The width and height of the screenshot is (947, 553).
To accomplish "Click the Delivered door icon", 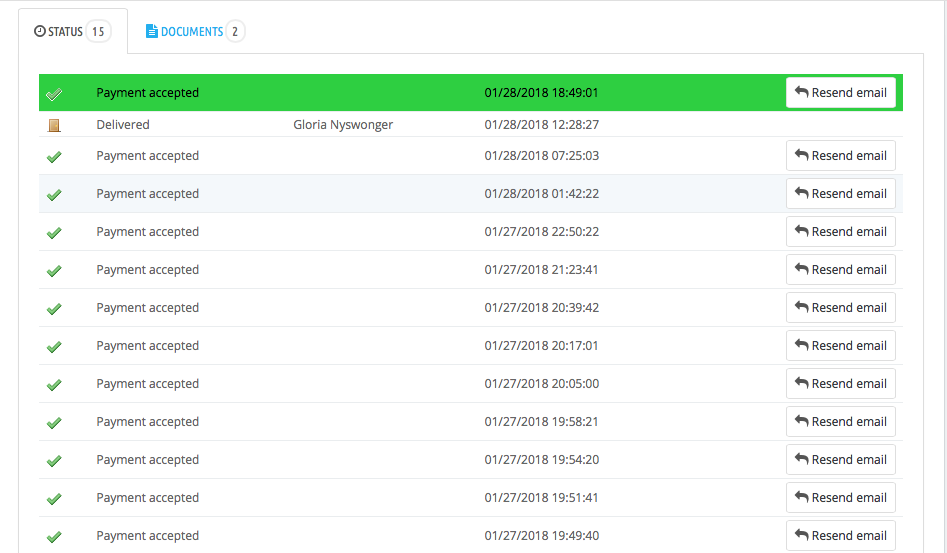I will click(x=54, y=126).
